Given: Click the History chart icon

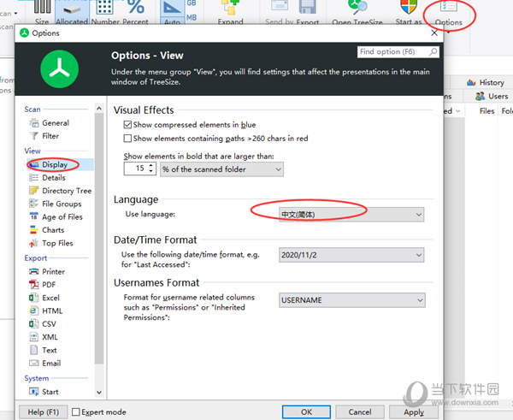Looking at the screenshot, I should (x=471, y=82).
